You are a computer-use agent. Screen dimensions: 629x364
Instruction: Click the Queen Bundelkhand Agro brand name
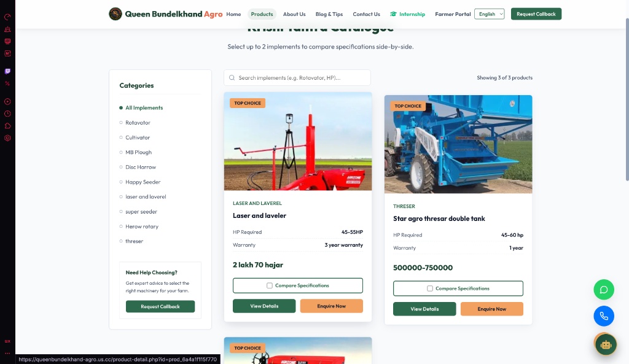[x=174, y=14]
